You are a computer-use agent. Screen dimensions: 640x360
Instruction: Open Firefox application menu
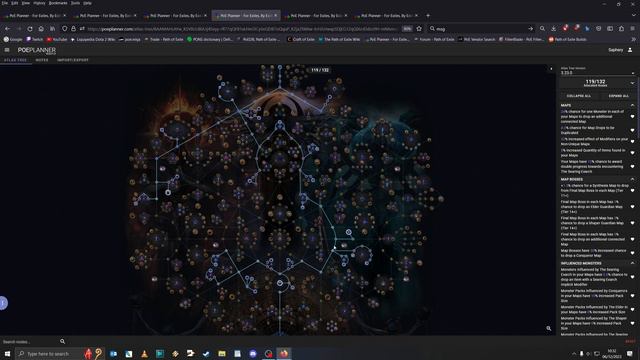tap(632, 29)
